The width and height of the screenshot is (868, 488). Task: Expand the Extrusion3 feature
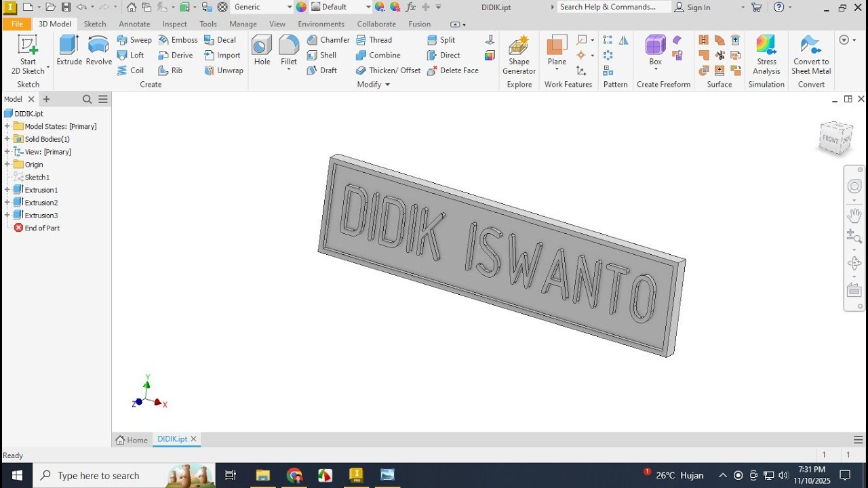coord(7,215)
